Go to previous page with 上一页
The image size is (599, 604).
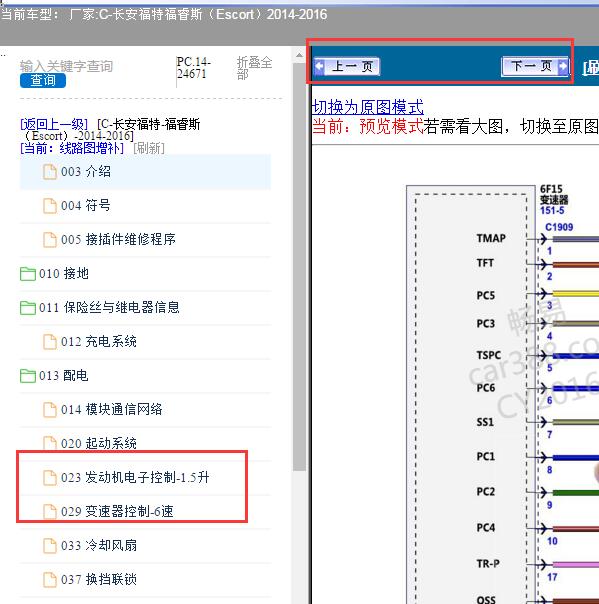tap(346, 67)
